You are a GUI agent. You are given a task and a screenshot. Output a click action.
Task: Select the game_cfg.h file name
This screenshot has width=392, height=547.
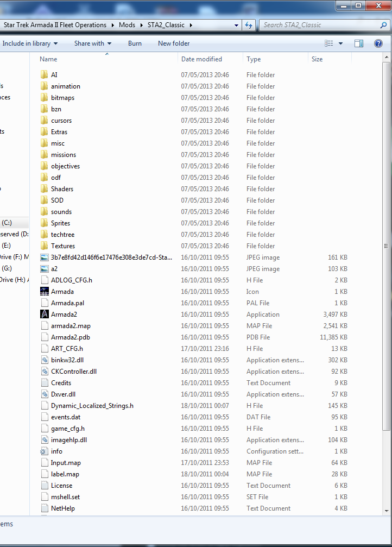click(x=68, y=429)
